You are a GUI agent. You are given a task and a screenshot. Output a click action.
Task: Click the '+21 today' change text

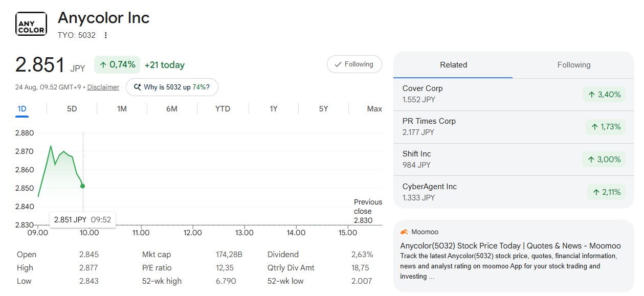pyautogui.click(x=165, y=65)
